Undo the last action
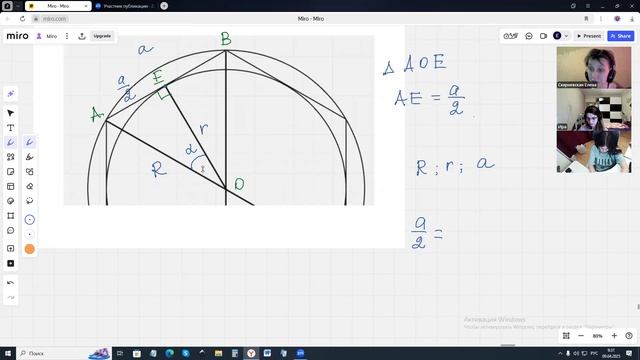640x360 pixels. point(11,282)
